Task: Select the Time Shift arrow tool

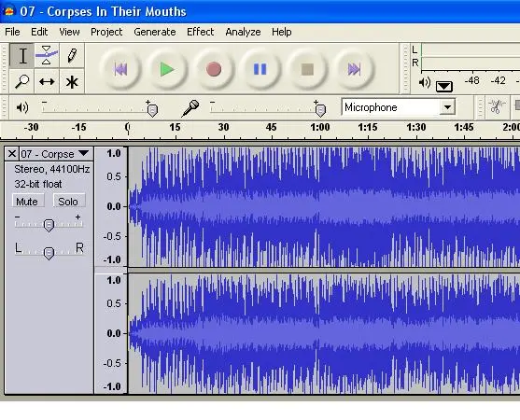Action: [x=47, y=81]
